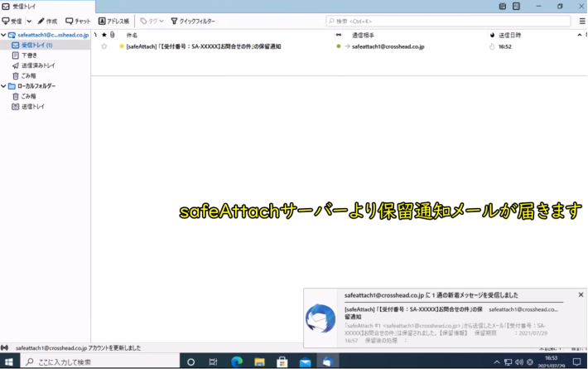588x369 pixels.
Task: Focus the 検索 search field
Action: [x=449, y=21]
